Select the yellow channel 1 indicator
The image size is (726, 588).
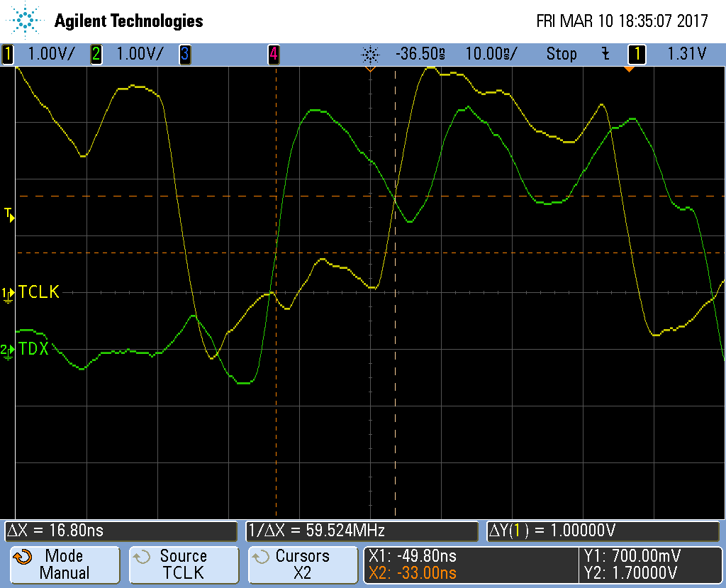(8, 54)
